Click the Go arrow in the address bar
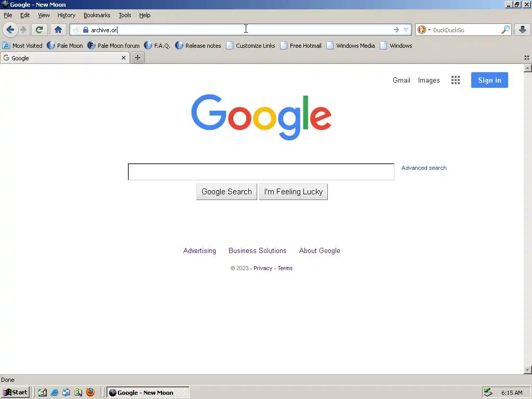This screenshot has height=399, width=532. coord(396,30)
